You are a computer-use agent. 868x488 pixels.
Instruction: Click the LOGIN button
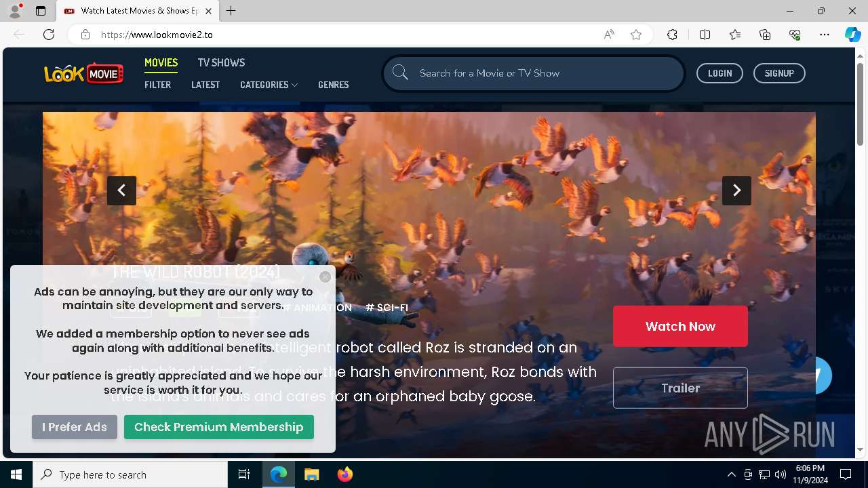719,73
